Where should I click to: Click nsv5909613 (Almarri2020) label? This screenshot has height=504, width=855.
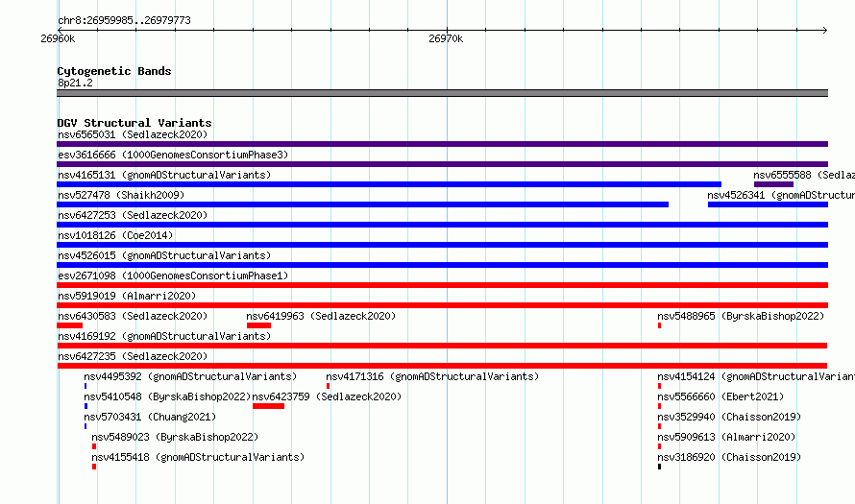click(726, 437)
